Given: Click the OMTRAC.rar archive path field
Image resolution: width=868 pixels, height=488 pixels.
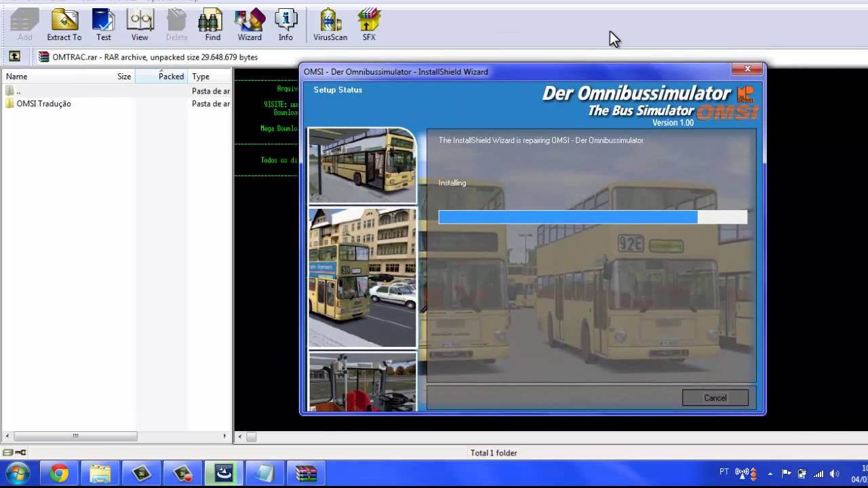Looking at the screenshot, I should point(448,57).
